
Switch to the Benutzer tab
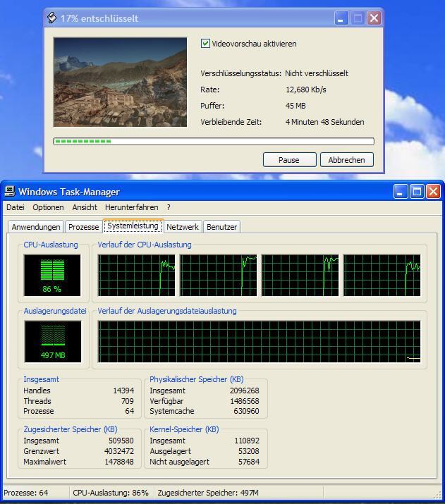point(222,227)
